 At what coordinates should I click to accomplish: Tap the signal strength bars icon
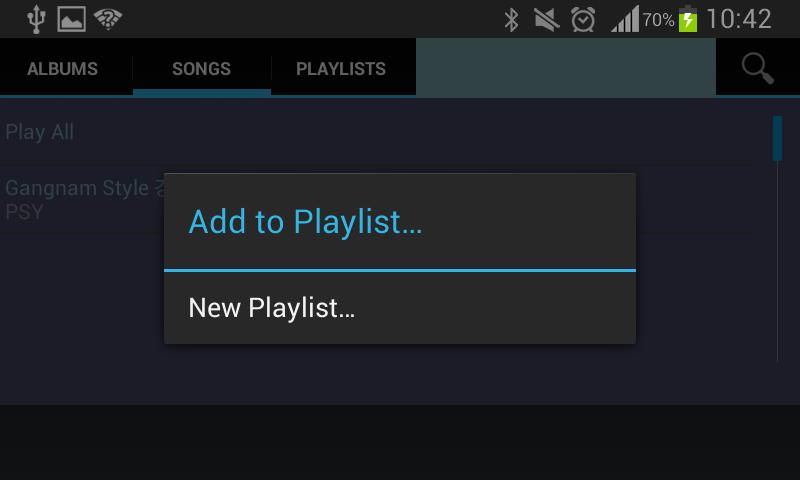point(625,19)
